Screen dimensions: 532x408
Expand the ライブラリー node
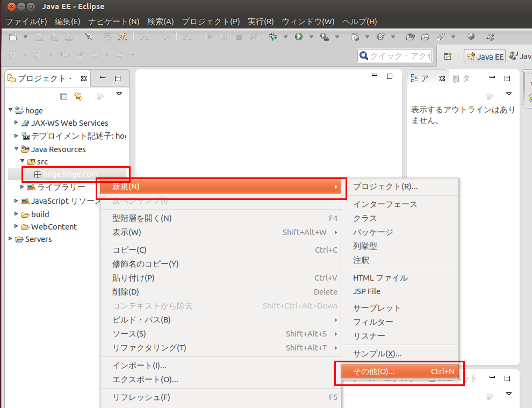22,187
